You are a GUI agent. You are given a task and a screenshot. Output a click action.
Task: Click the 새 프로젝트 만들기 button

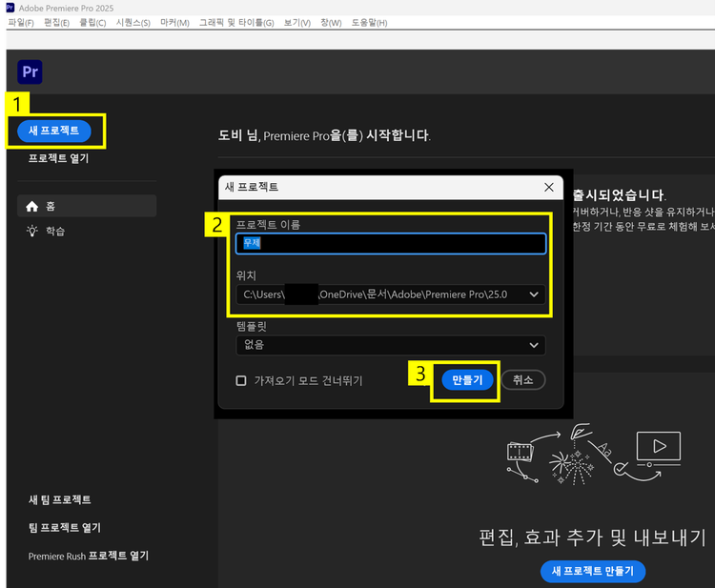593,571
